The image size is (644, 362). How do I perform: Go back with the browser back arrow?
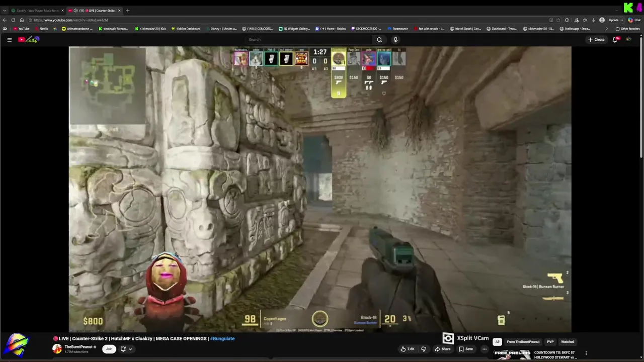(x=5, y=20)
